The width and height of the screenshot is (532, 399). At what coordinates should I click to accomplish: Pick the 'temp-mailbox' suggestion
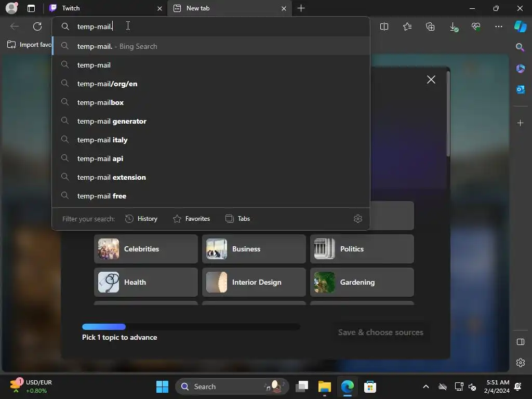coord(211,102)
